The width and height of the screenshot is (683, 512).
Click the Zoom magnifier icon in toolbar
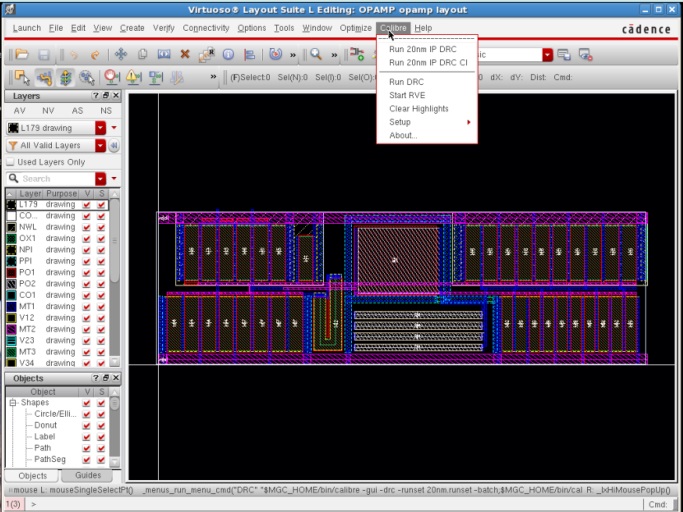[316, 54]
